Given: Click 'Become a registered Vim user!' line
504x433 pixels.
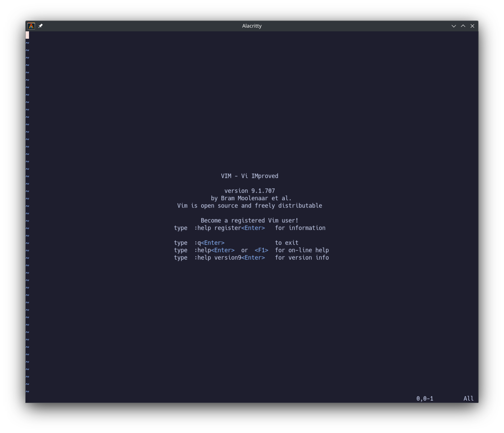Looking at the screenshot, I should pos(250,220).
